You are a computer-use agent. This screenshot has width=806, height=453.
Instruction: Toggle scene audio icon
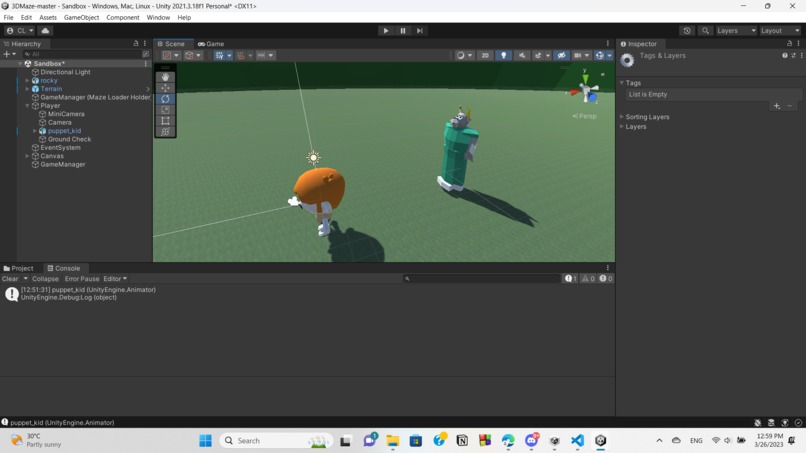[522, 55]
